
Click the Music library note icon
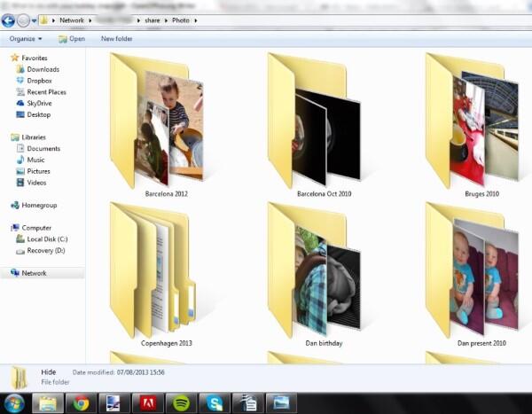click(20, 160)
